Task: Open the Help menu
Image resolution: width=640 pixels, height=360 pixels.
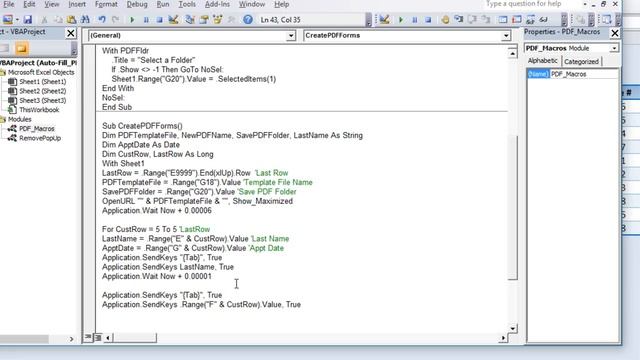Action: (282, 4)
